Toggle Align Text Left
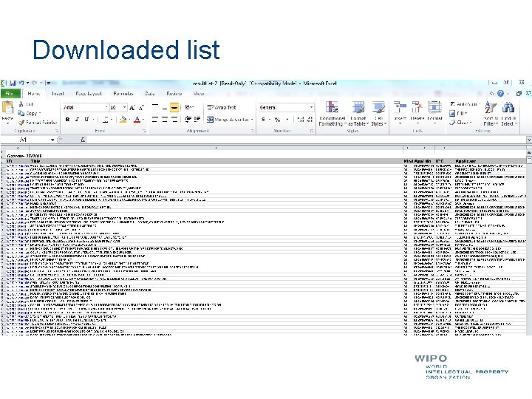 [155, 120]
